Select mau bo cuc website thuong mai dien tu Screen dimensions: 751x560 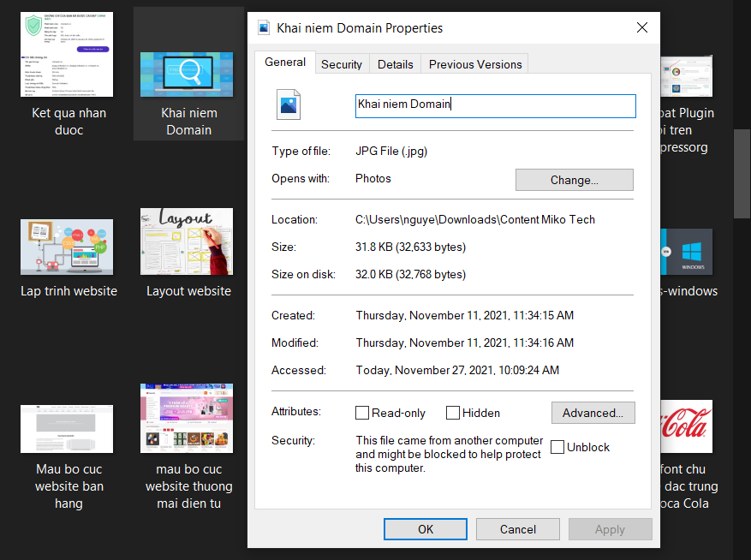click(x=187, y=418)
